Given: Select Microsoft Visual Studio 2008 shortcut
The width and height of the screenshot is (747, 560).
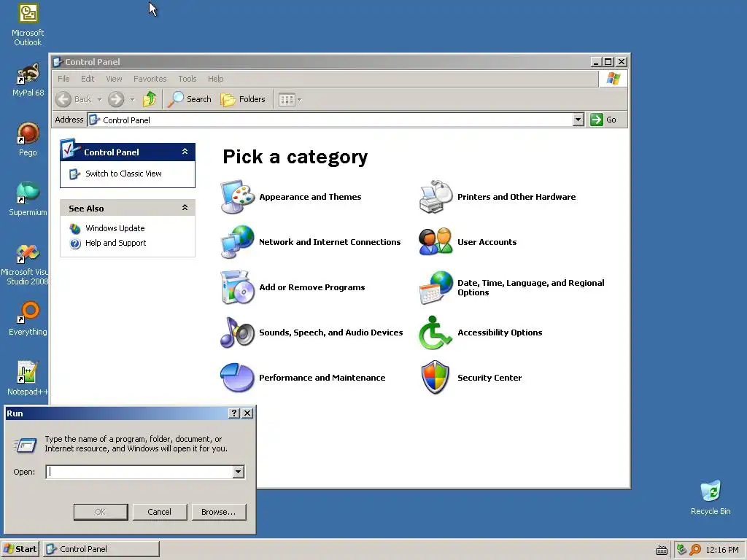Looking at the screenshot, I should pos(25,265).
